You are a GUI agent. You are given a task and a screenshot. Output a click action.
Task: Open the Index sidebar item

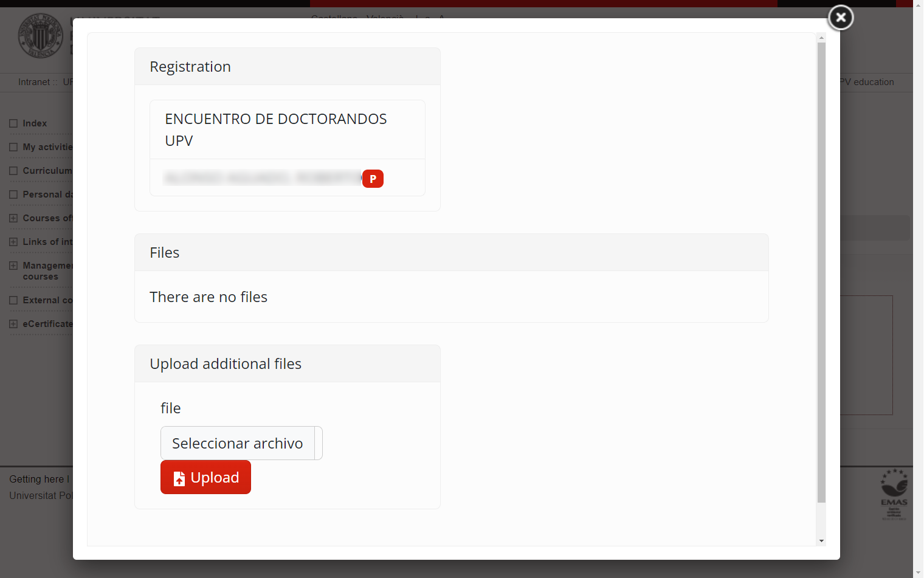(35, 123)
